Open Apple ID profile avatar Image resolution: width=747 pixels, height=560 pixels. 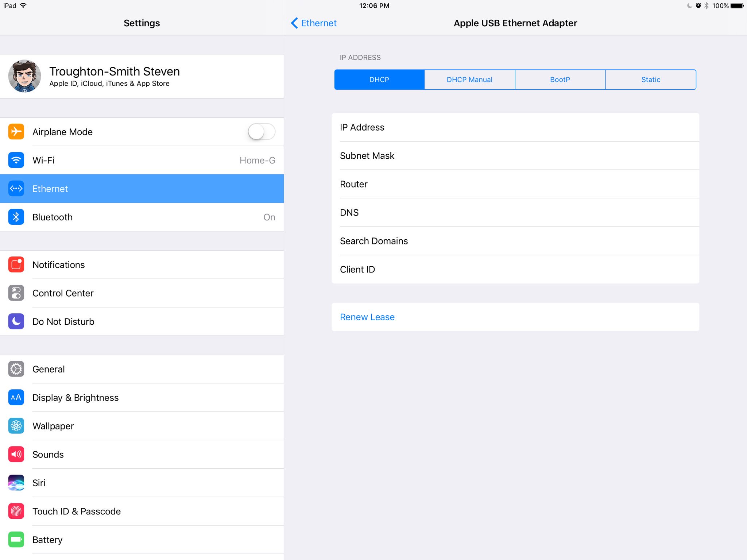click(24, 76)
